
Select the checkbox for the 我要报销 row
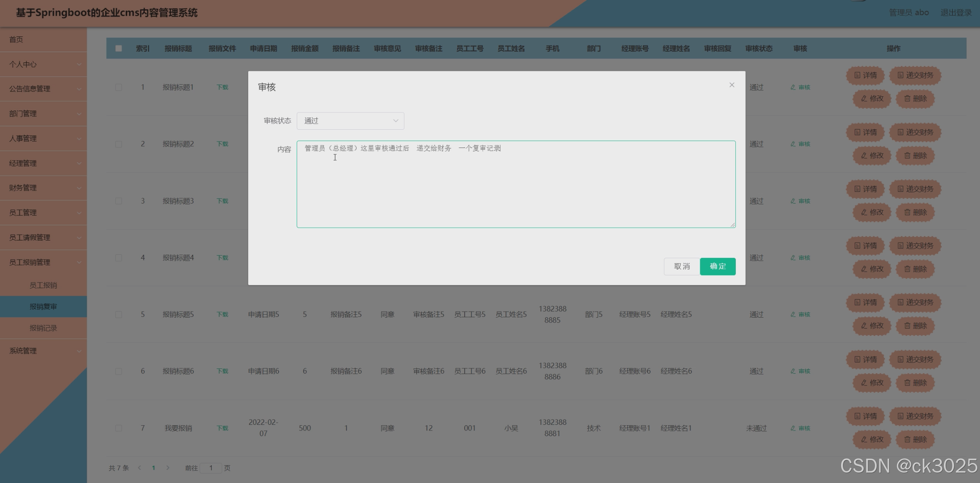pos(119,427)
